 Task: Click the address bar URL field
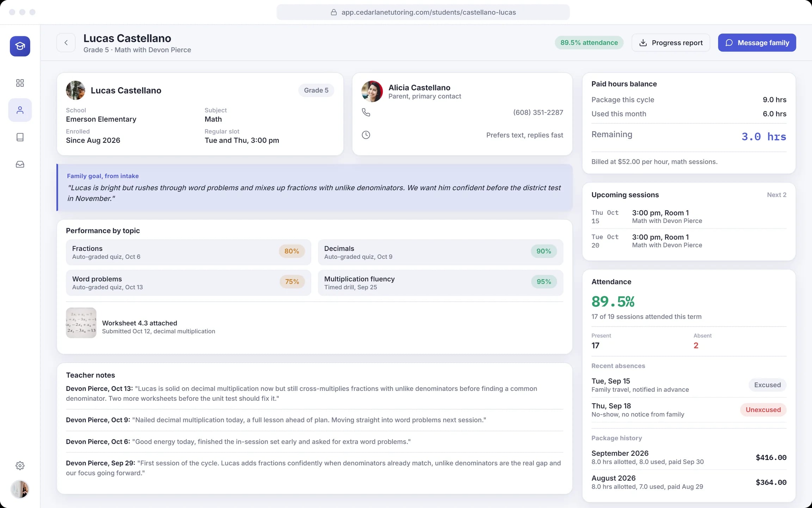point(423,12)
